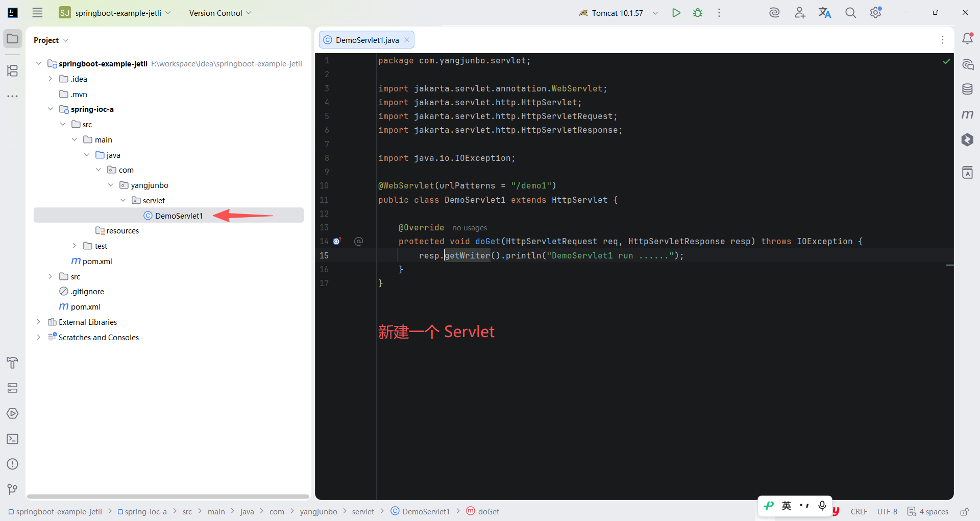
Task: Debug Tomcat 10.1.57 configuration
Action: point(698,13)
